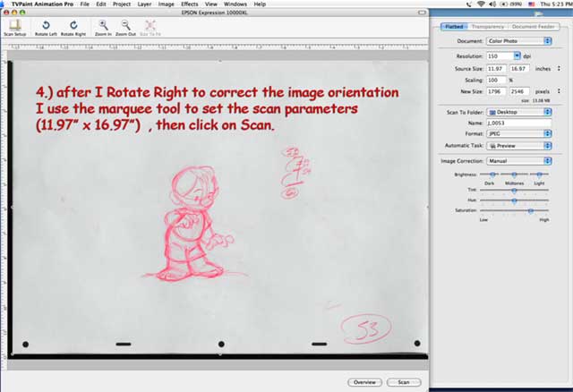Open the Format JPEG dropdown
Viewport: 573px width, 392px height.
click(518, 133)
